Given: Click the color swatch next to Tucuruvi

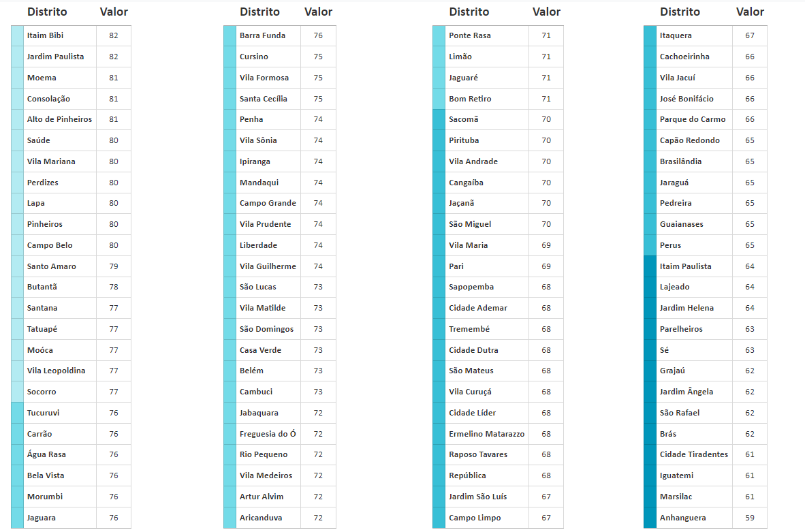Looking at the screenshot, I should (x=17, y=413).
